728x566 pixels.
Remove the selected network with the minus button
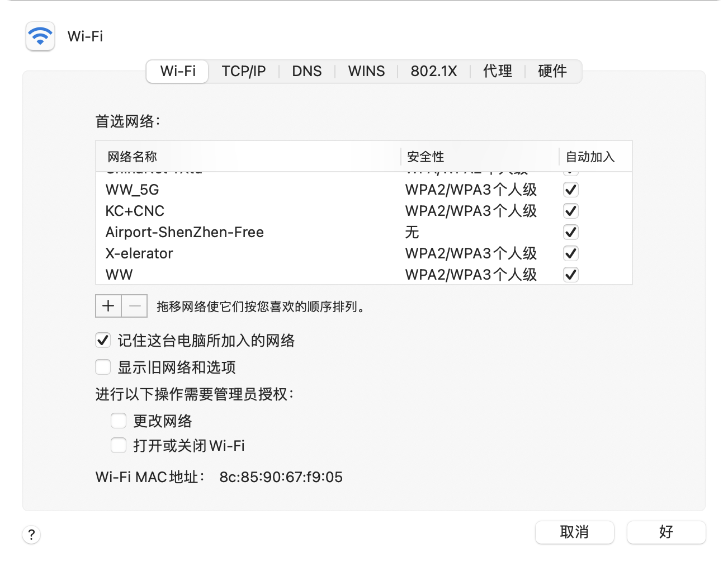135,306
